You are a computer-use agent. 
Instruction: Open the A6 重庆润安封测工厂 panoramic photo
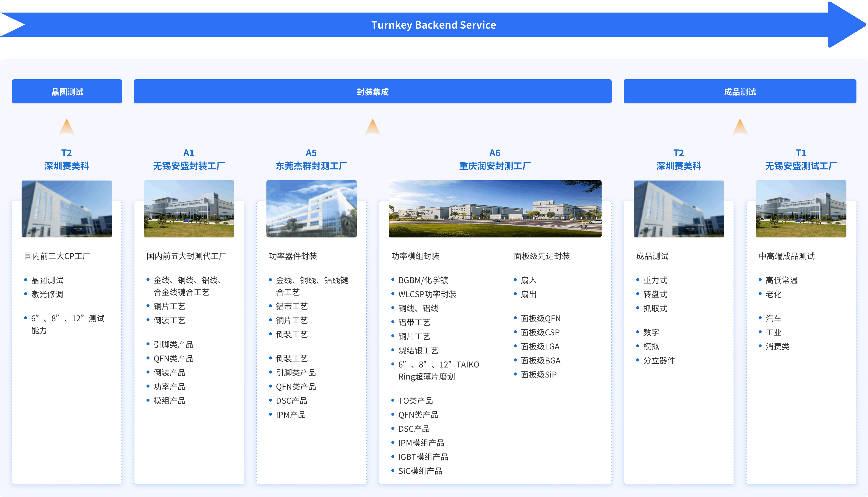click(495, 209)
